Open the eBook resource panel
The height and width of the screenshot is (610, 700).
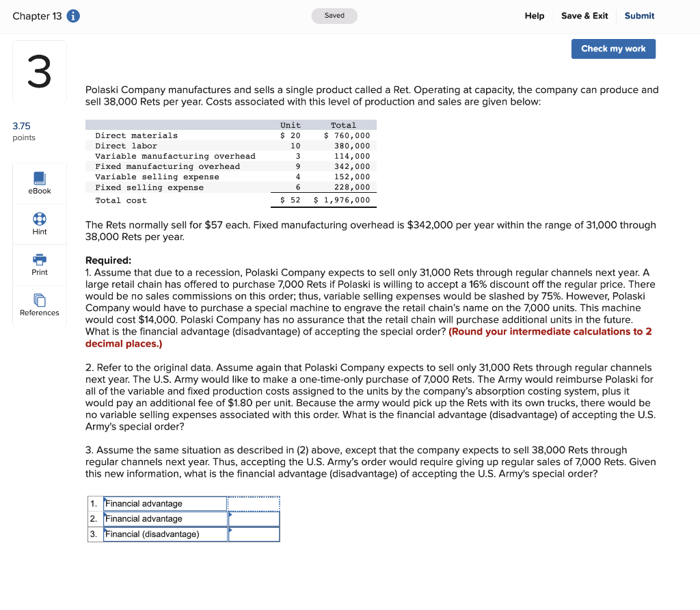(x=39, y=183)
